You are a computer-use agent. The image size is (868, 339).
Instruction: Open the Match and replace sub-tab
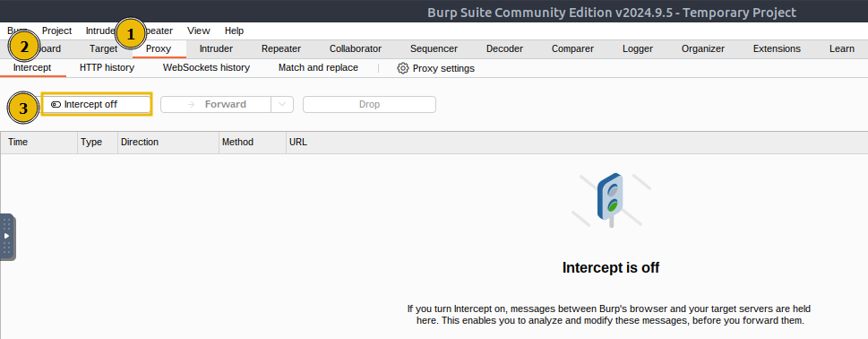coord(318,67)
